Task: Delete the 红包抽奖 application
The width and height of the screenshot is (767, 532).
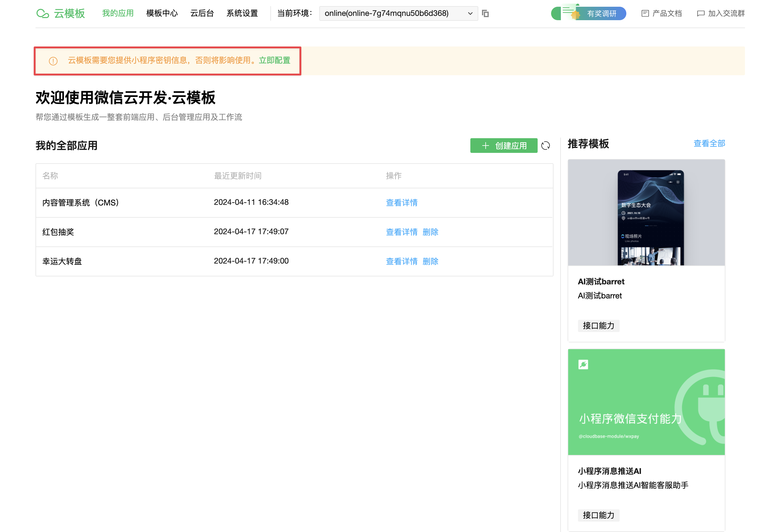Action: [430, 232]
